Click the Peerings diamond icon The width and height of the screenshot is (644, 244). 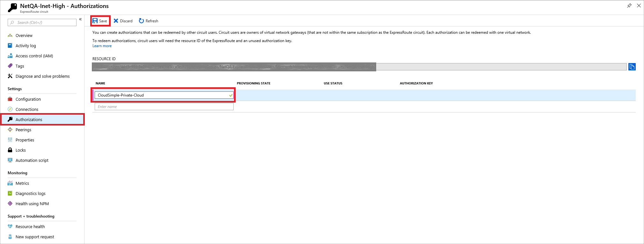coord(10,130)
